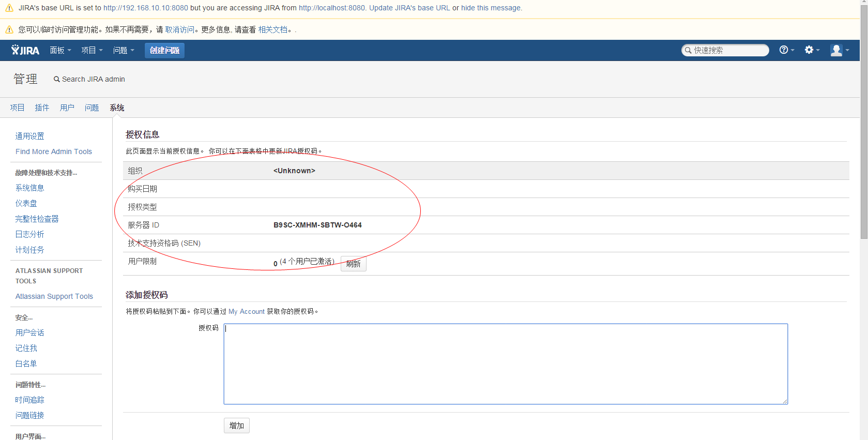868x440 pixels.
Task: Open 通用设置 in the sidebar
Action: click(x=29, y=136)
